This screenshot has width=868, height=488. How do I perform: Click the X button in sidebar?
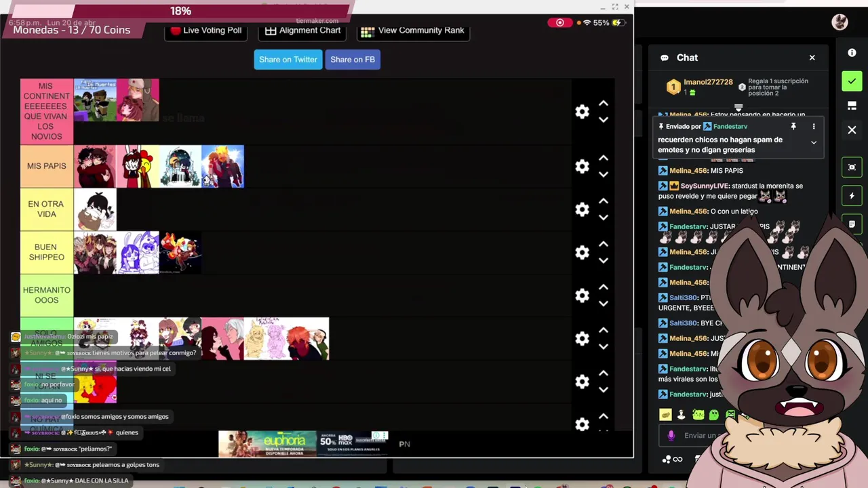click(x=852, y=129)
